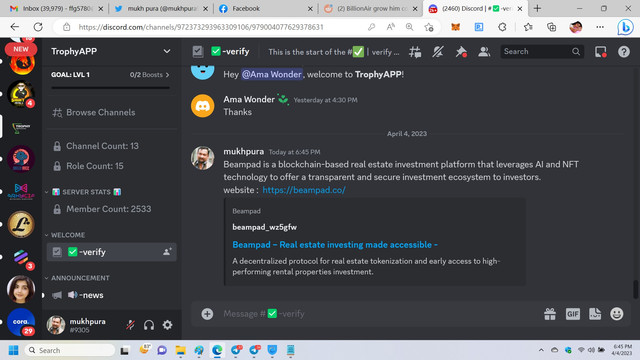Go back in browser

(x=15, y=27)
